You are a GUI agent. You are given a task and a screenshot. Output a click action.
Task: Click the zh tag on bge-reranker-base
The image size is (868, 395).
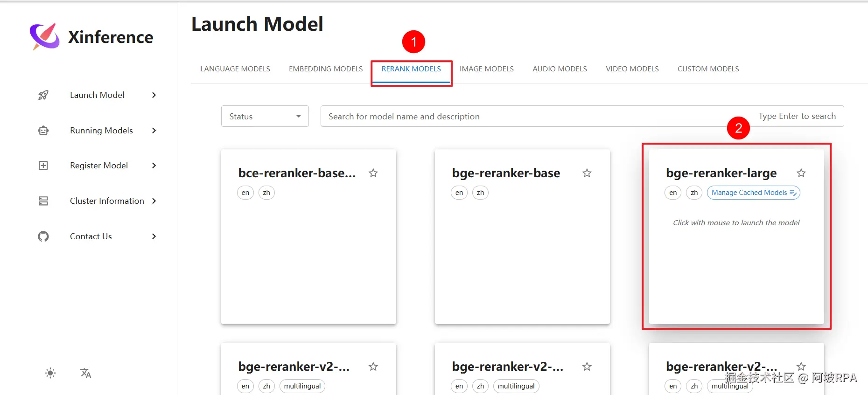tap(480, 193)
